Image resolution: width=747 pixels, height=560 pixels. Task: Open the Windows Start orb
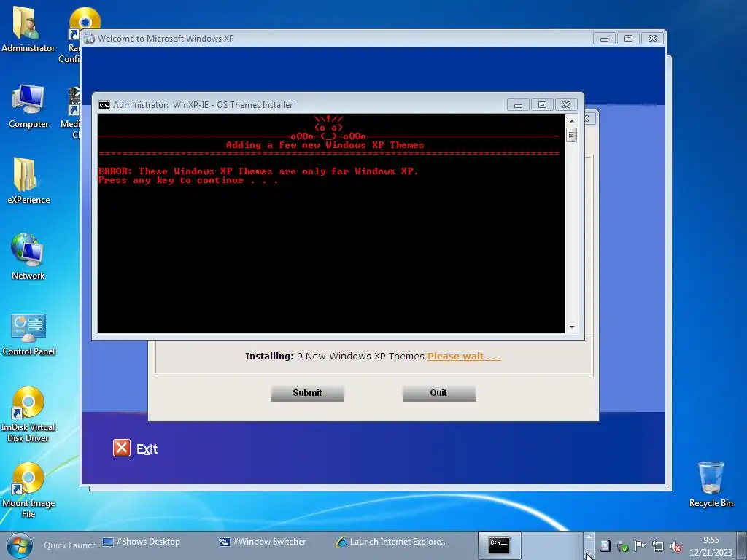coord(19,545)
